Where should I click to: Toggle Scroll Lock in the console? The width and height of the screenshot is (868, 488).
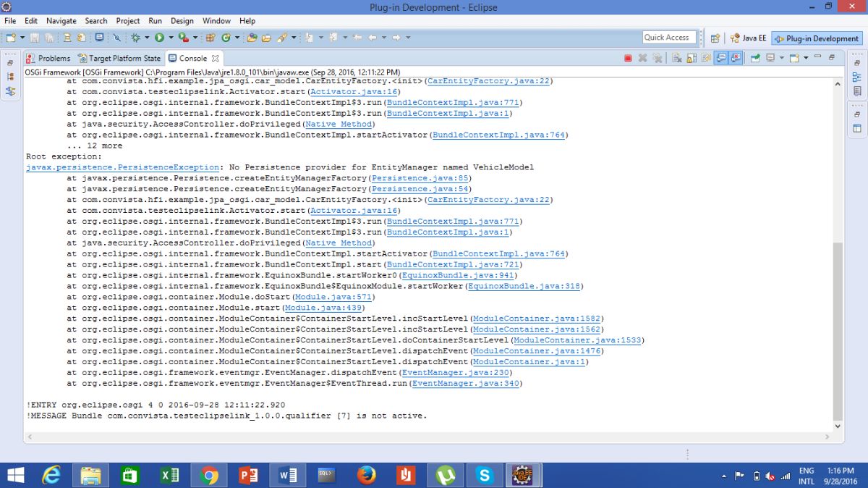(x=692, y=58)
